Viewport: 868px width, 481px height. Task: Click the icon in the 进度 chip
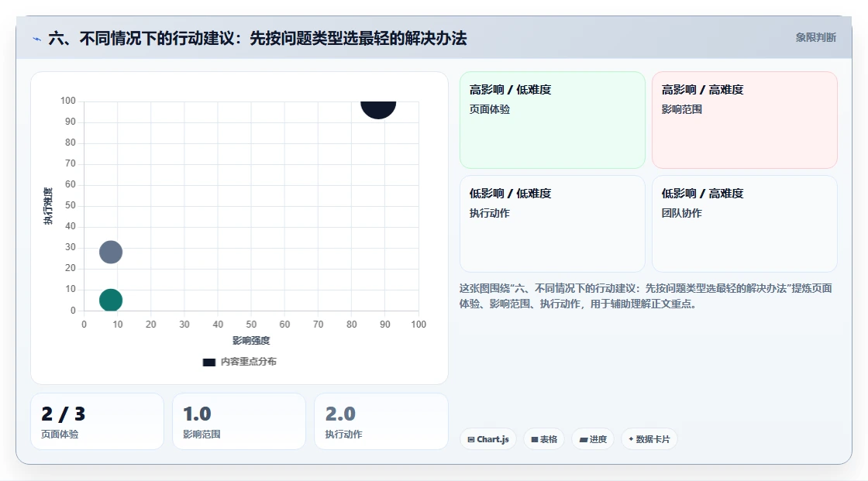point(584,439)
